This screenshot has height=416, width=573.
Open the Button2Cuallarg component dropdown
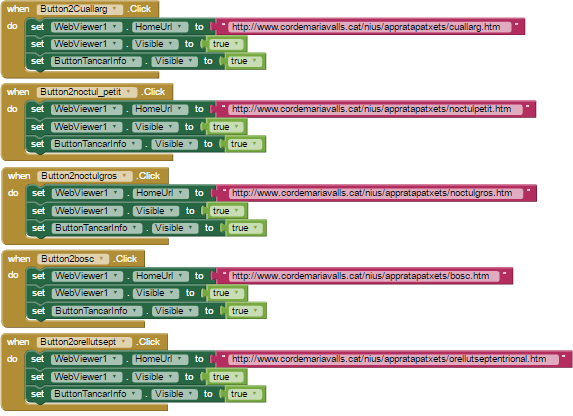coord(80,9)
